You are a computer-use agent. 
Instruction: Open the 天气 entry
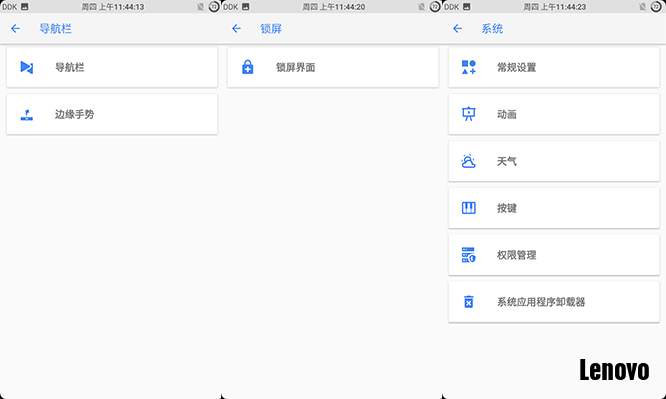pyautogui.click(x=554, y=161)
